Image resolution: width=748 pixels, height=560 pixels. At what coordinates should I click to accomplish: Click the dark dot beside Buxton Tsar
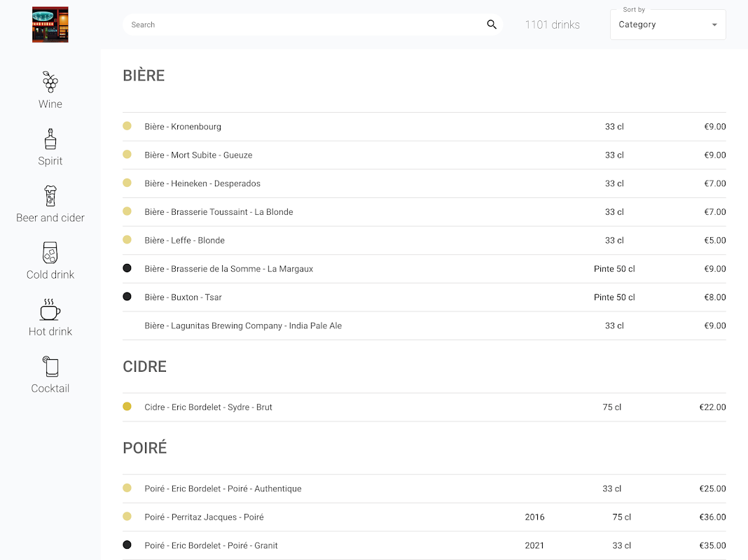127,296
